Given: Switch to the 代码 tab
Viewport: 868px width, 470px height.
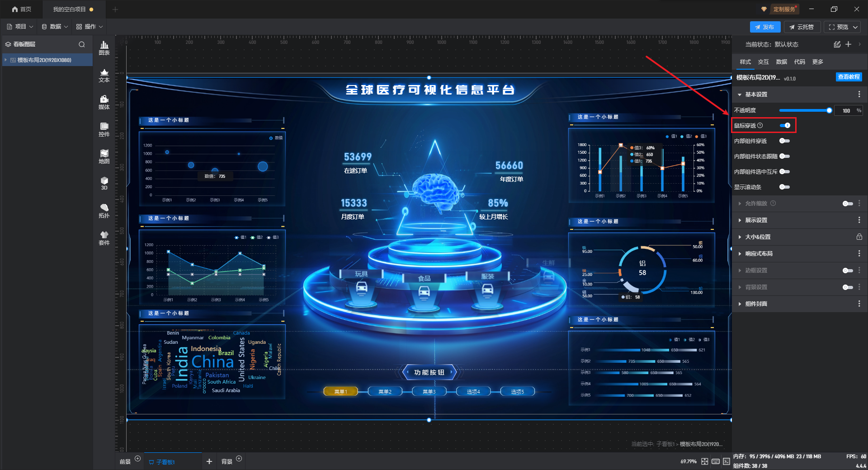Looking at the screenshot, I should click(x=799, y=62).
